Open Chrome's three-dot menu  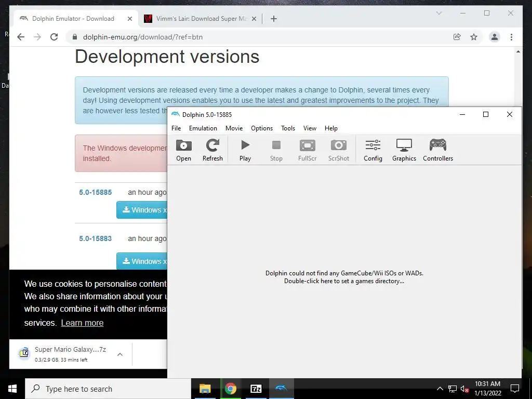tap(511, 37)
